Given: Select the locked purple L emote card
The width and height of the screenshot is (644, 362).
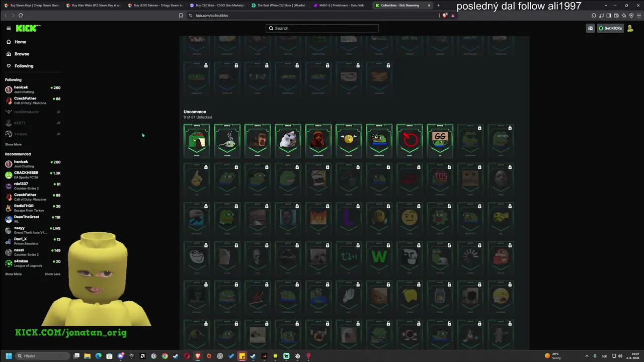Looking at the screenshot, I should coord(349,219).
